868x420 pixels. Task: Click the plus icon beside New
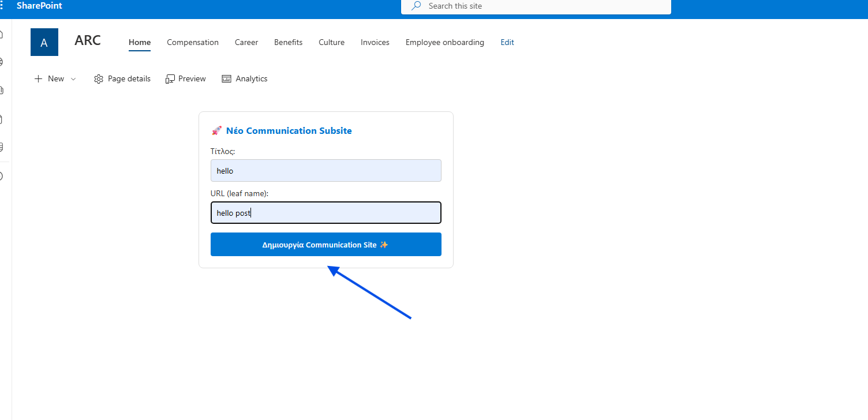39,79
